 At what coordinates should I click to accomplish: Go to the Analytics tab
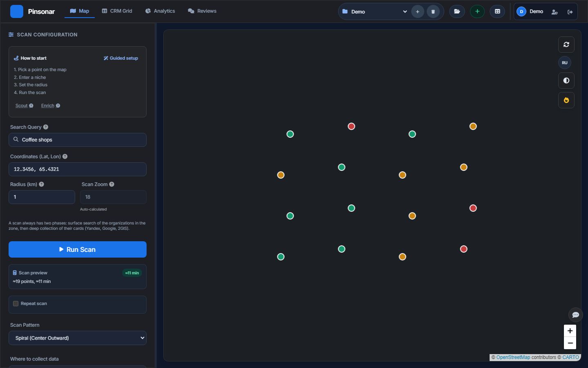click(x=160, y=11)
